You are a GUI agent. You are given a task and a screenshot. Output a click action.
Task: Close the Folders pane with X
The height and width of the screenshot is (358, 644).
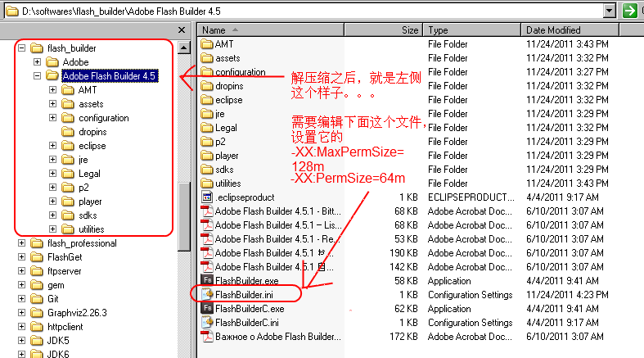[x=182, y=30]
